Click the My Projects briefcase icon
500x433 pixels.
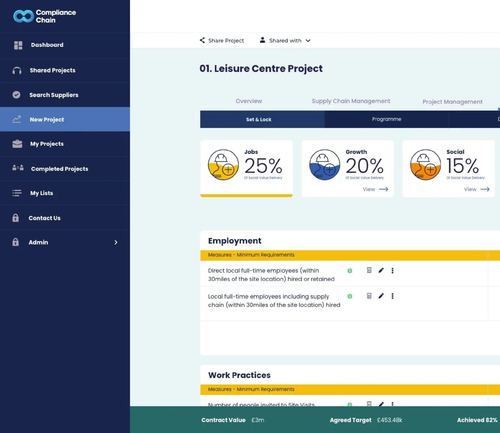17,144
